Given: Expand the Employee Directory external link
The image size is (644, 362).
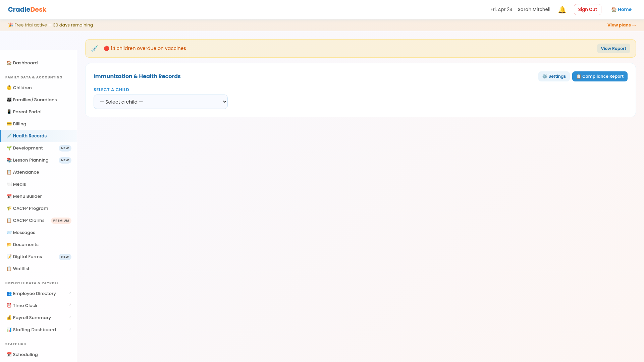Looking at the screenshot, I should point(70,293).
